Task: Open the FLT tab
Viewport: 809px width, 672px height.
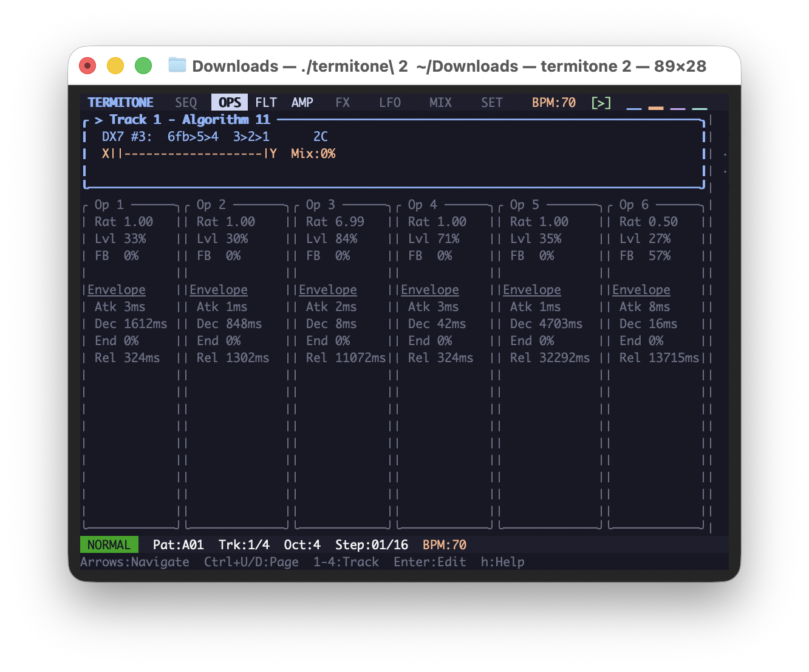Action: pos(266,103)
